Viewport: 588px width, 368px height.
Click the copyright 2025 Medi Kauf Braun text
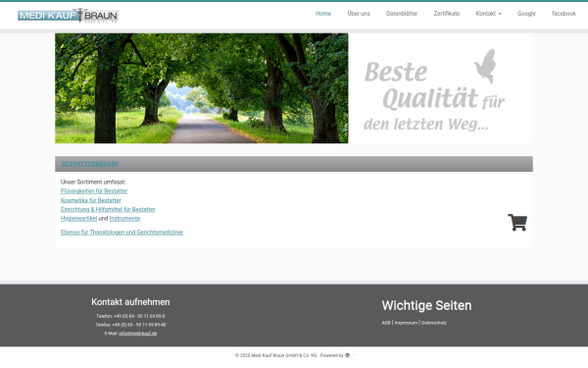pos(276,355)
